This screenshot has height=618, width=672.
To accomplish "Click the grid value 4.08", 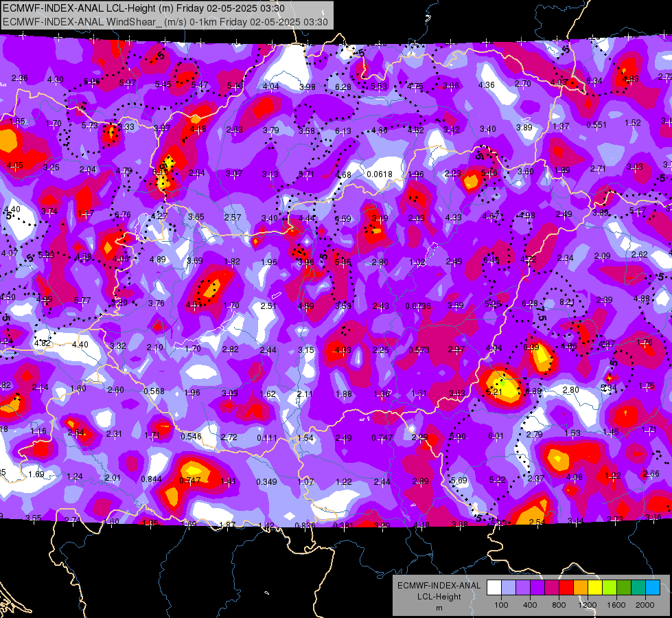I will 575,477.
